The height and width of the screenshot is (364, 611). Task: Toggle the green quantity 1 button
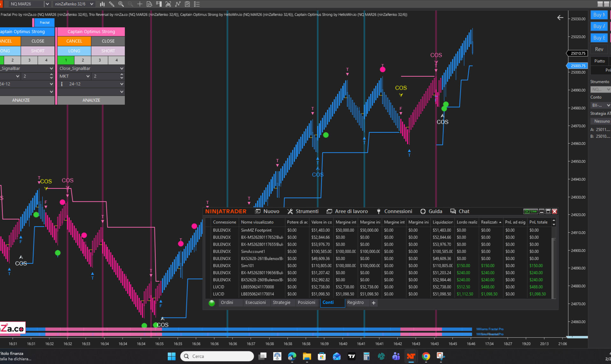point(66,60)
